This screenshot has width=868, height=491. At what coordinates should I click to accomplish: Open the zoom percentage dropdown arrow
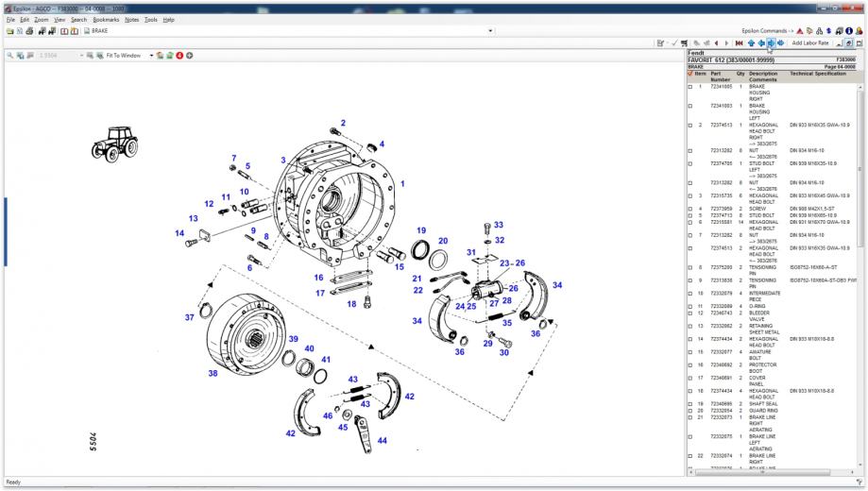pyautogui.click(x=81, y=56)
